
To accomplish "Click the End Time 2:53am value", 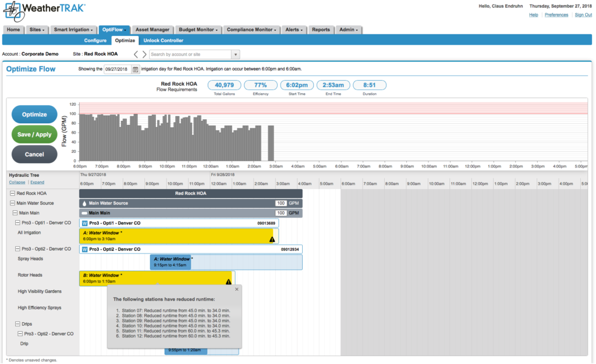I will 334,85.
